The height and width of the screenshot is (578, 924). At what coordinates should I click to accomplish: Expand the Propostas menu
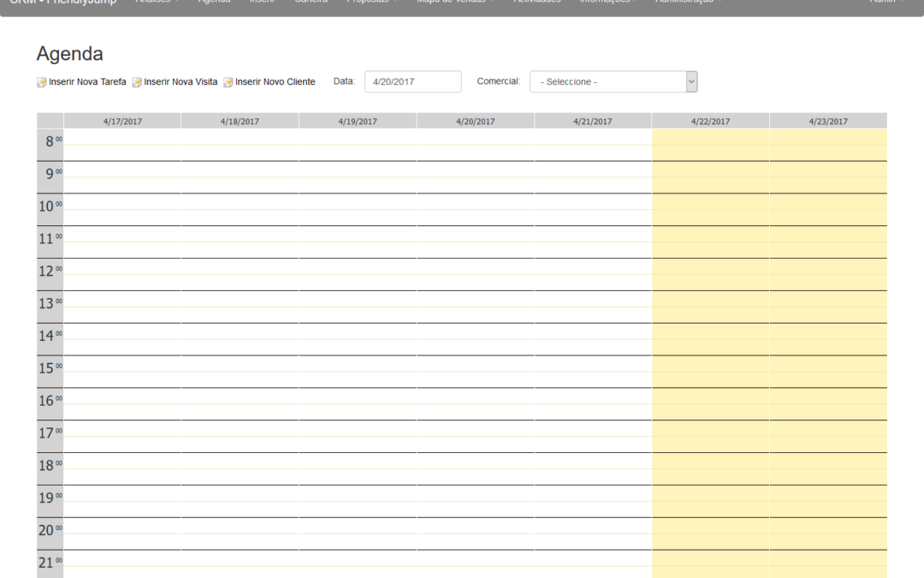[x=370, y=3]
